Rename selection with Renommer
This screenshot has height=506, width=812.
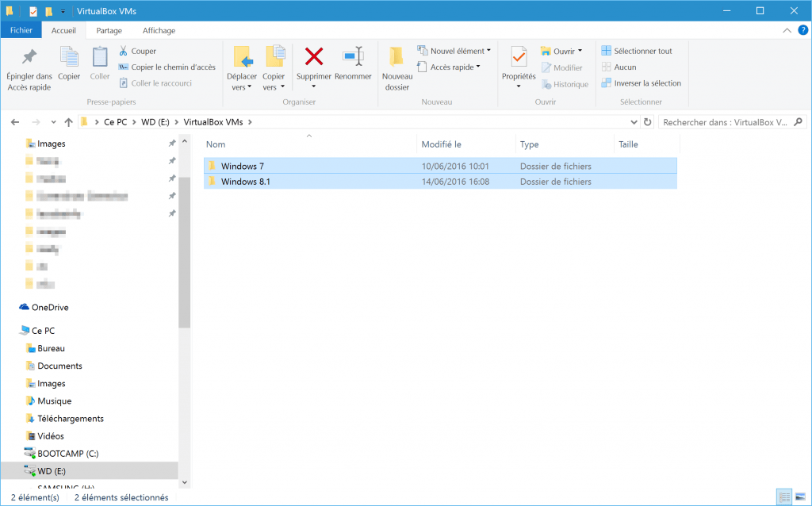353,63
